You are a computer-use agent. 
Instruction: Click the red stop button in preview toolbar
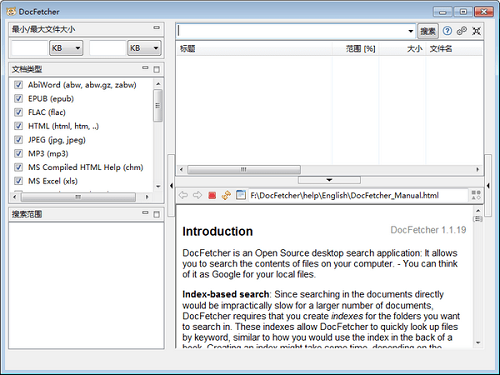click(212, 195)
